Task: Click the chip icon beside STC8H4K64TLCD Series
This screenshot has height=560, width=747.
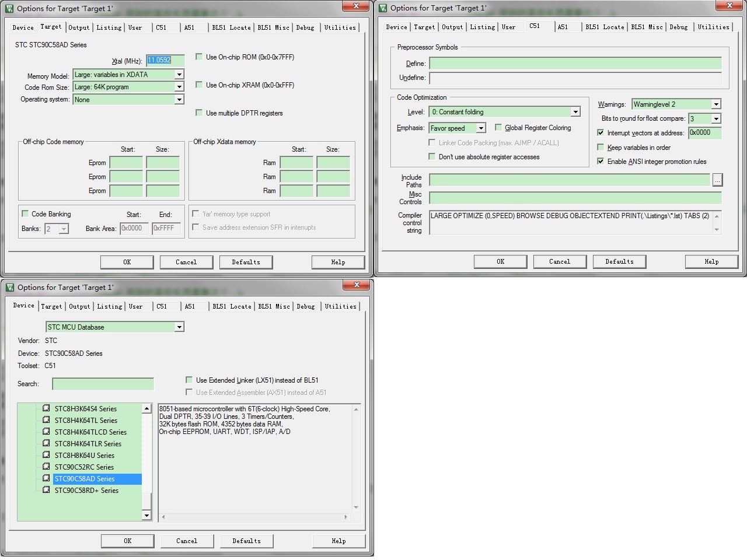Action: coord(46,432)
